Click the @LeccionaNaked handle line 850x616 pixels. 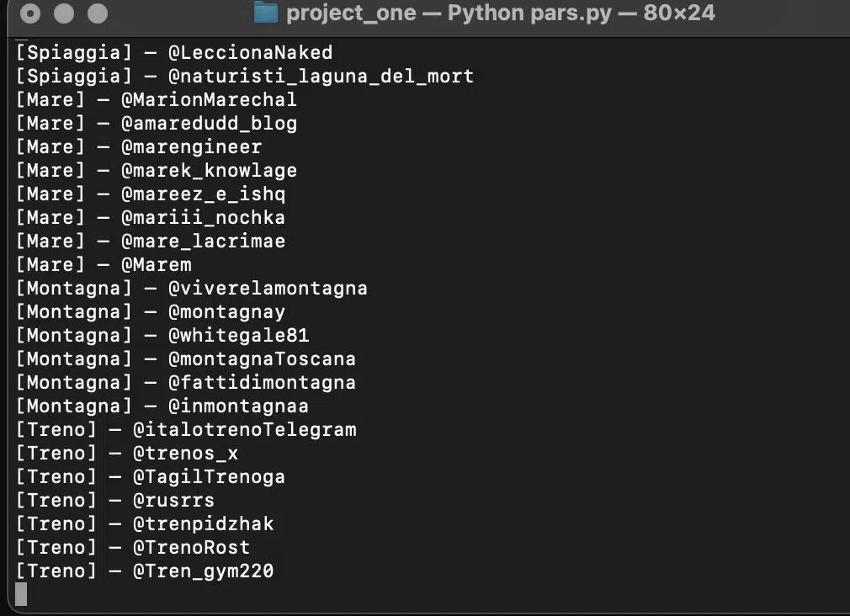174,53
